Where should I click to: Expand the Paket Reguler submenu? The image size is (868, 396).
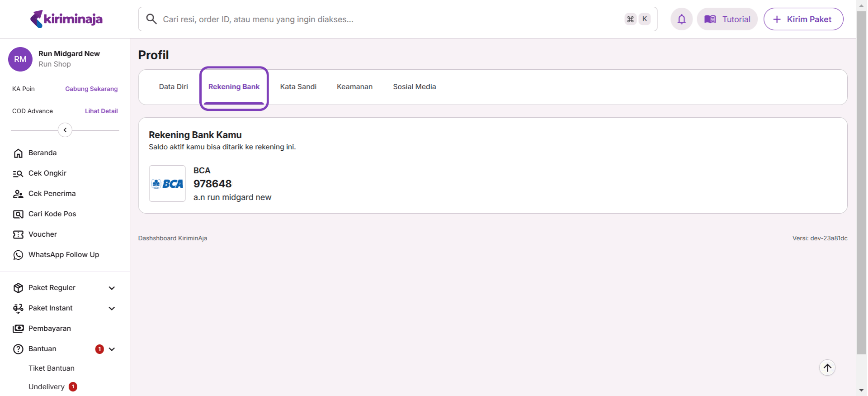(x=112, y=288)
